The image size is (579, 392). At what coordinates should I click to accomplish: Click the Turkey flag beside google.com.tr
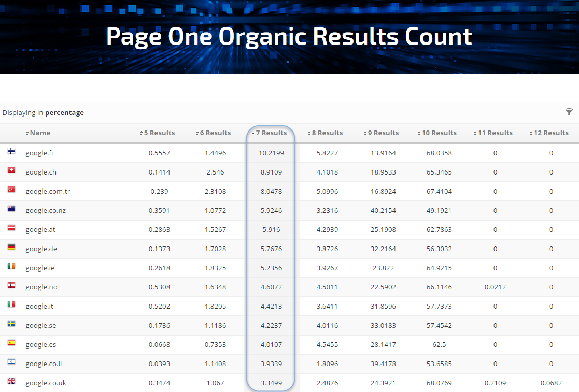(11, 190)
